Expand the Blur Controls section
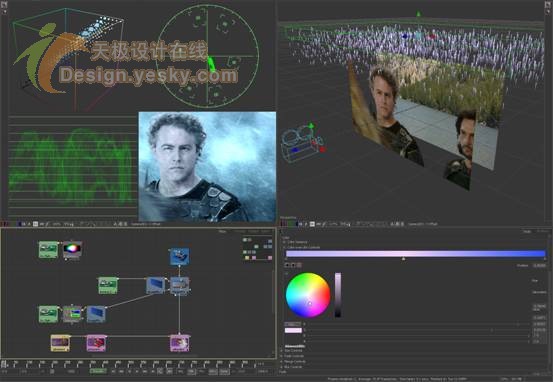Viewport: 553px width, 382px height. tap(292, 367)
